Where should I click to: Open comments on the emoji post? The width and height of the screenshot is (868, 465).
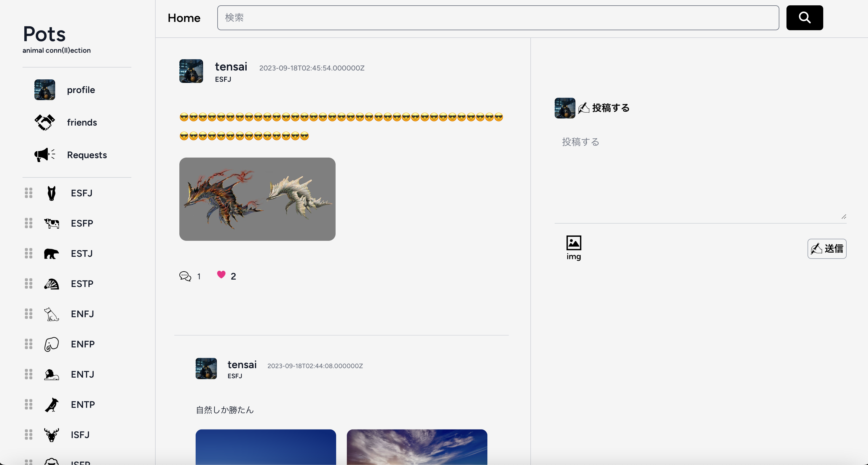pyautogui.click(x=185, y=276)
